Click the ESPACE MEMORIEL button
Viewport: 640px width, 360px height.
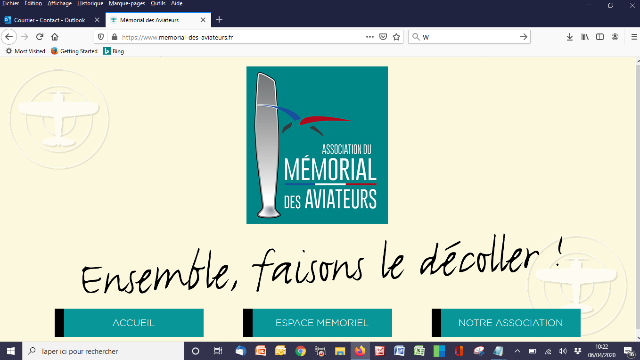[x=318, y=323]
